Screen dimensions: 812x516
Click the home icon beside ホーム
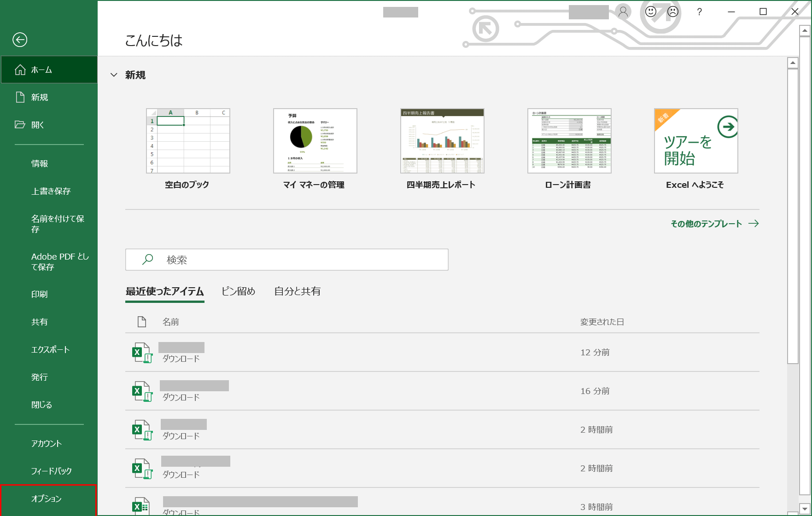(20, 70)
